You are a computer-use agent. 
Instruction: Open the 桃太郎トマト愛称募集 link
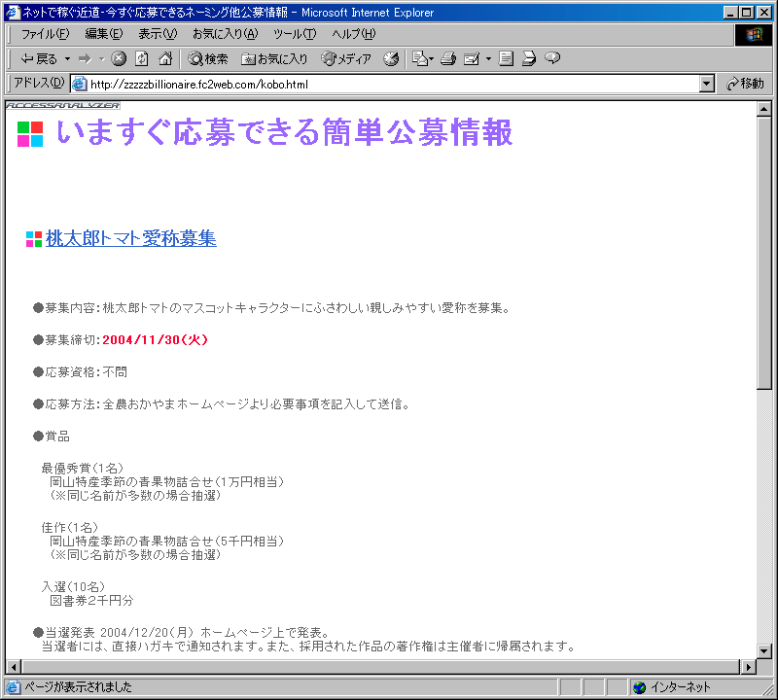(131, 238)
